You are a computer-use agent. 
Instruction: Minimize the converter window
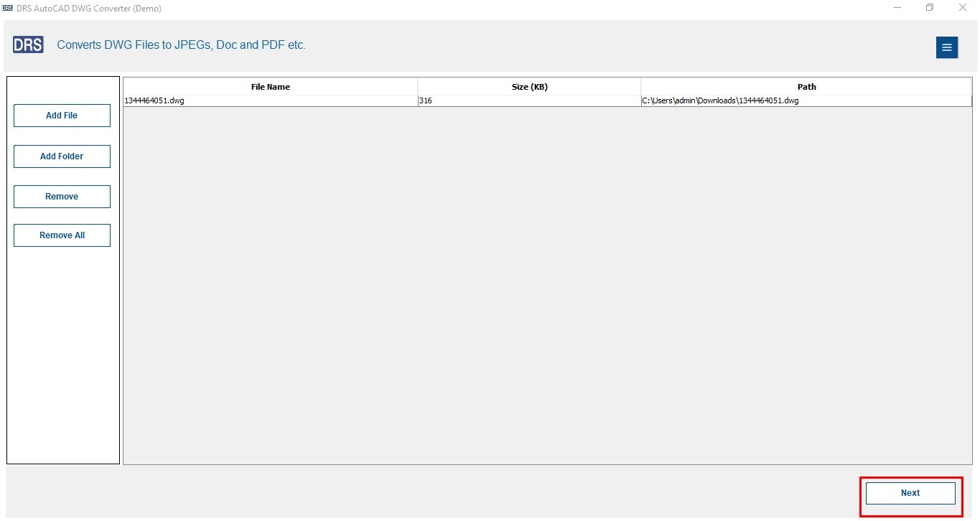897,8
